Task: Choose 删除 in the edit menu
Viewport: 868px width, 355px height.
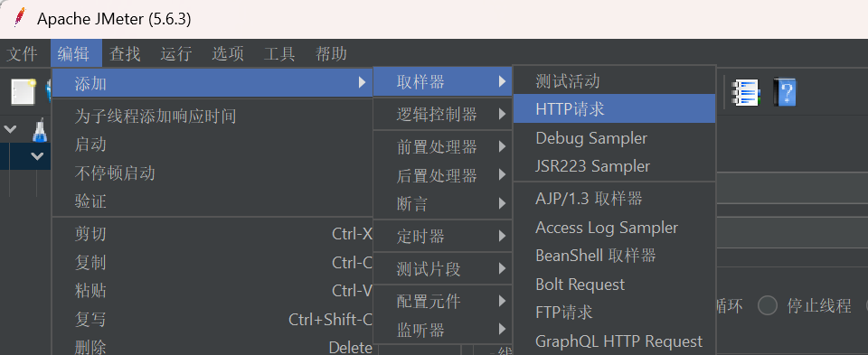Action: (x=212, y=347)
